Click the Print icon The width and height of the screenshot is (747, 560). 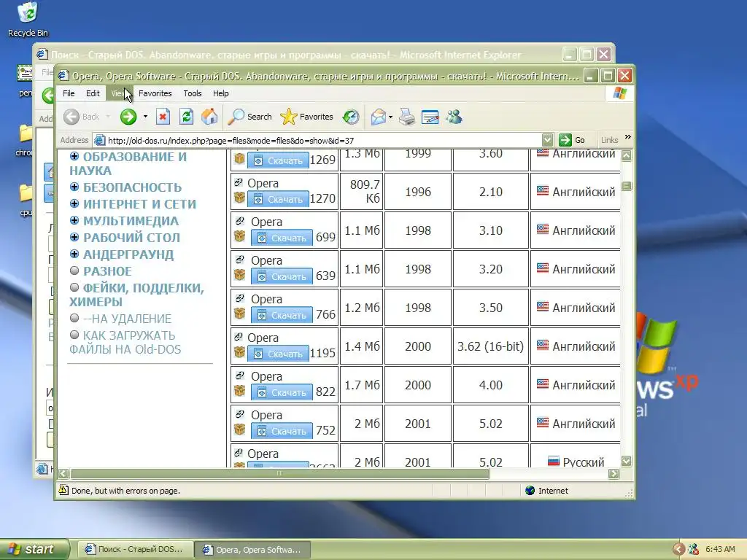407,117
